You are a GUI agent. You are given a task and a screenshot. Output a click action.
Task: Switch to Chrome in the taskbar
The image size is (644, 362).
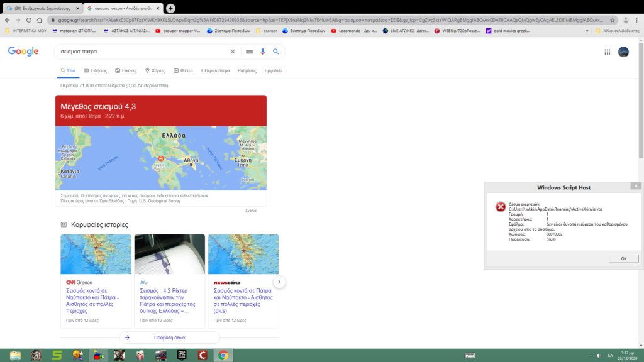click(223, 356)
